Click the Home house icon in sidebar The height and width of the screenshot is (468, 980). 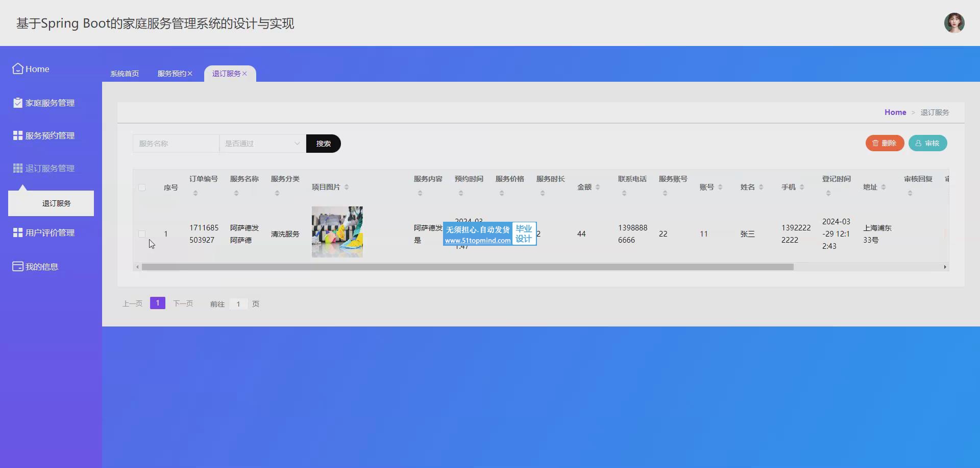[x=18, y=68]
